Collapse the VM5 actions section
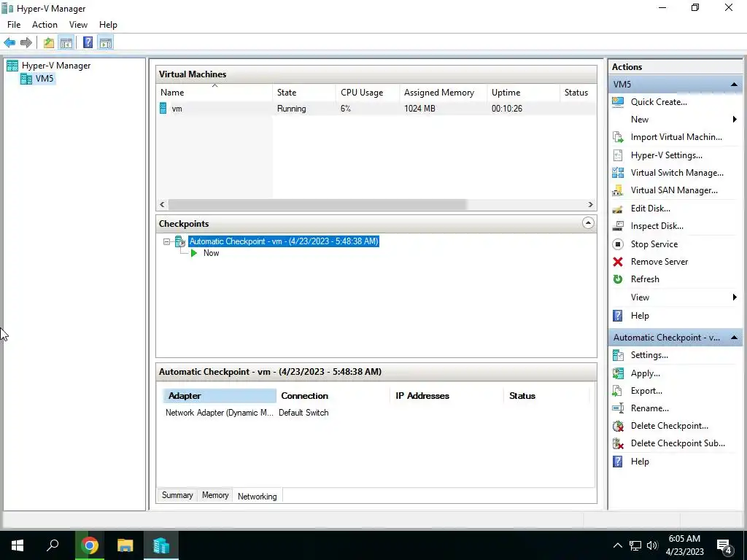Image resolution: width=747 pixels, height=560 pixels. tap(734, 85)
